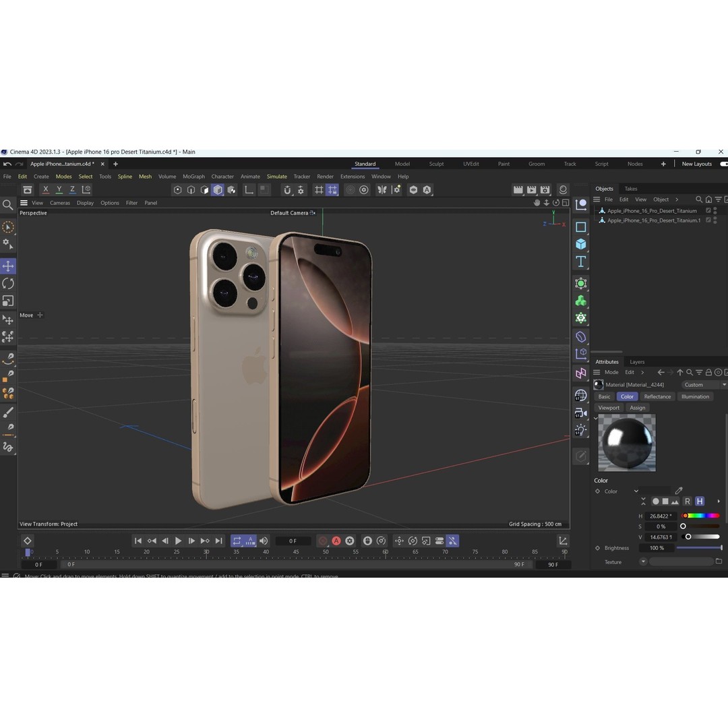Switch to the Layers tab
This screenshot has width=728, height=728.
tap(637, 362)
